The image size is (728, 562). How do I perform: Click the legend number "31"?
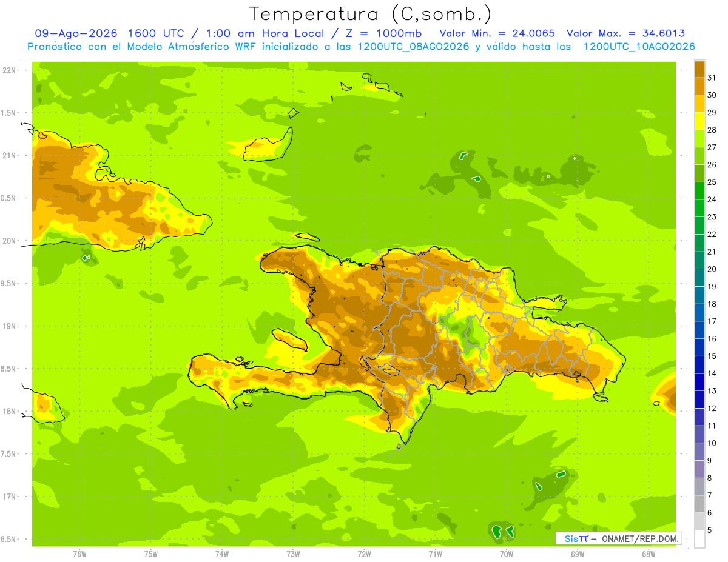click(712, 78)
